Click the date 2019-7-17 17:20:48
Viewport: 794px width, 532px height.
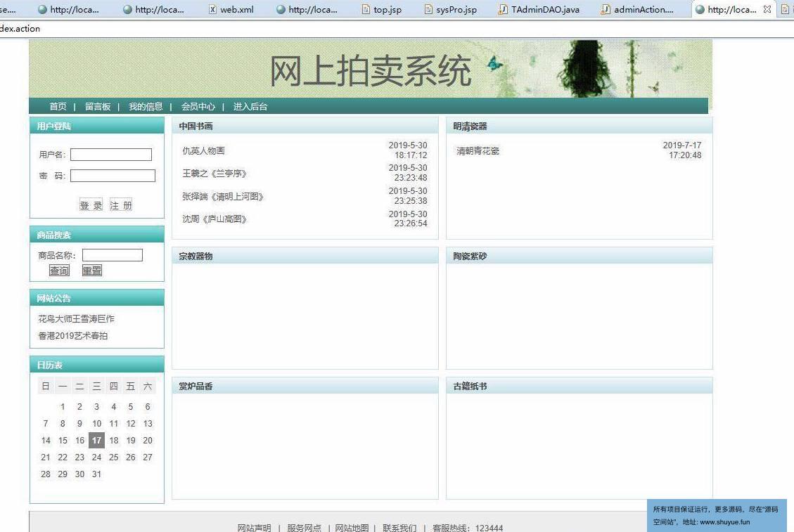682,150
